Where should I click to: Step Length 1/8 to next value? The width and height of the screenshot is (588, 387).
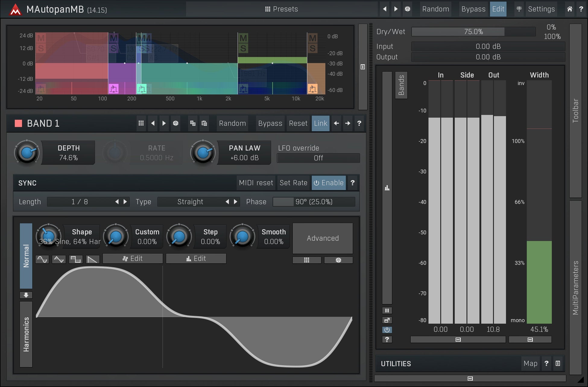(x=125, y=202)
